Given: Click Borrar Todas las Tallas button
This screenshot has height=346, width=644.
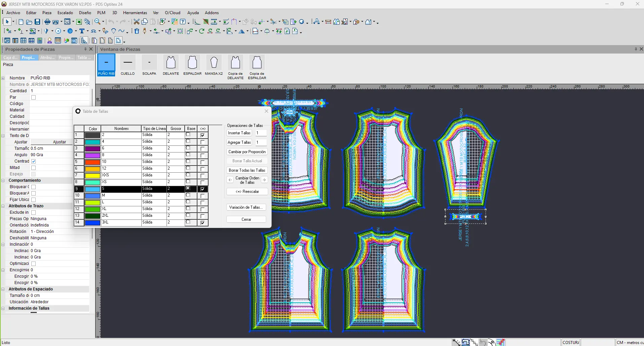Looking at the screenshot, I should click(x=247, y=170).
